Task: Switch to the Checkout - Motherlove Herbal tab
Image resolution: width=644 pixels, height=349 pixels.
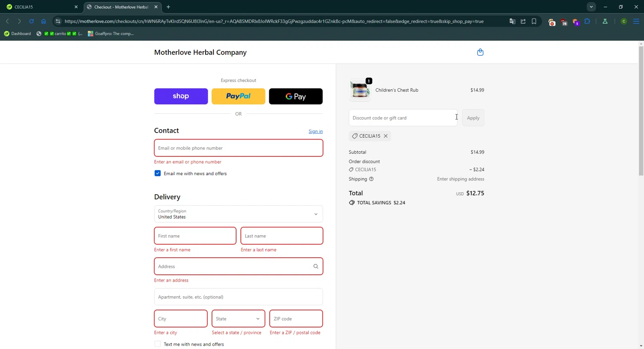Action: [122, 7]
